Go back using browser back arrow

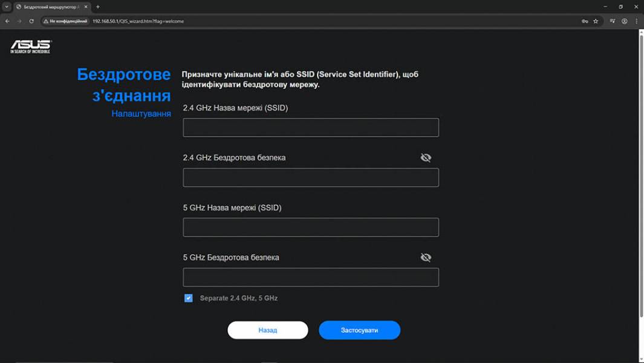click(x=7, y=21)
